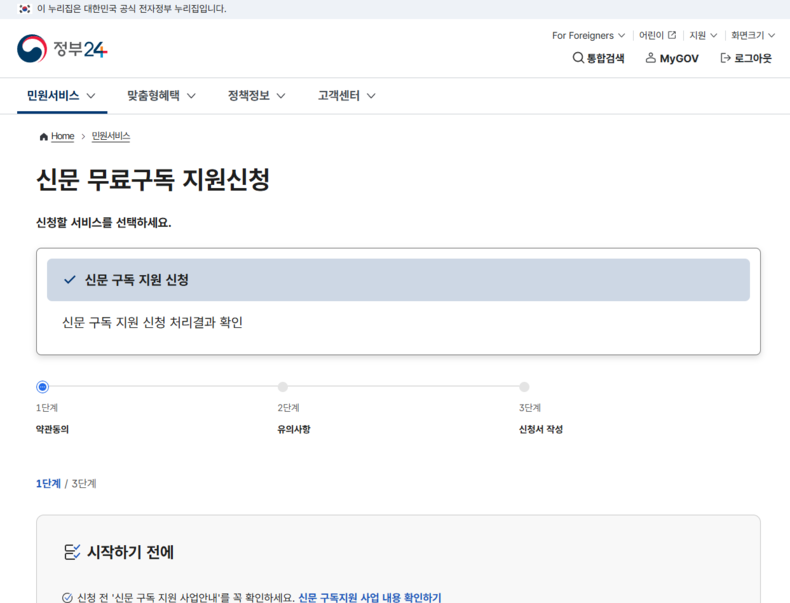Screen dimensions: 790x603
Task: Expand the For Foreigners dropdown
Action: coord(588,35)
